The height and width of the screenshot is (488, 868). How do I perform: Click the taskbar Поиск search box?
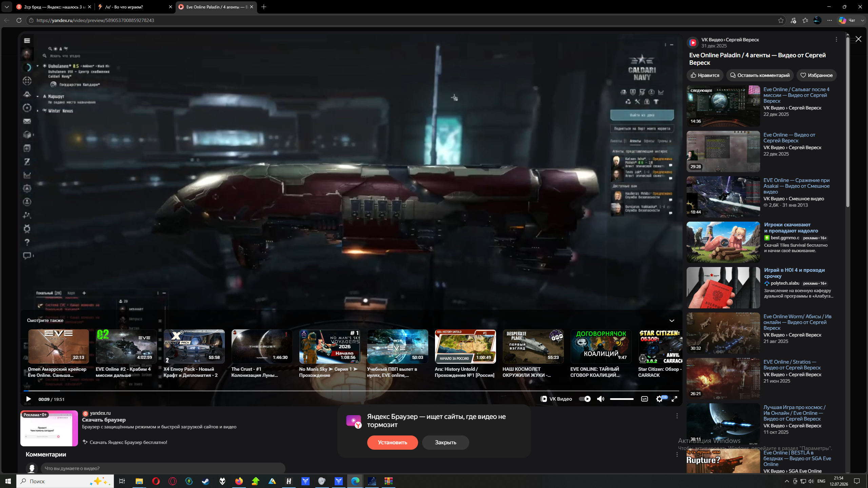click(x=65, y=481)
